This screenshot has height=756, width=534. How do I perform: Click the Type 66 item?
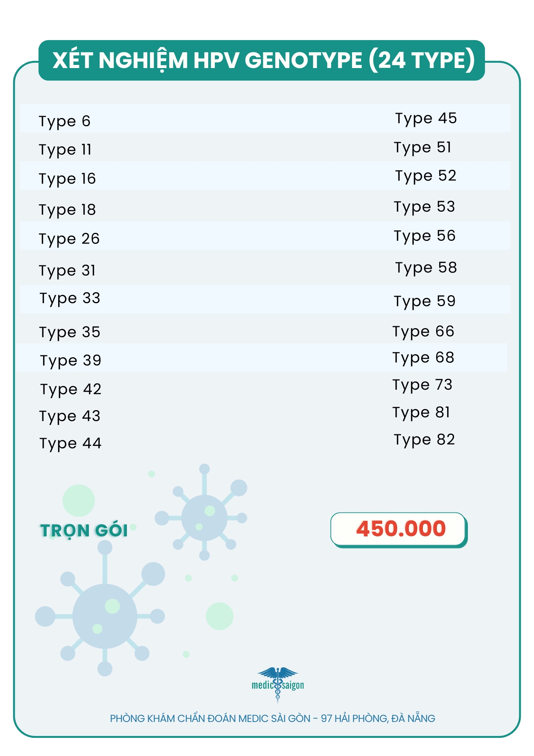tap(423, 332)
